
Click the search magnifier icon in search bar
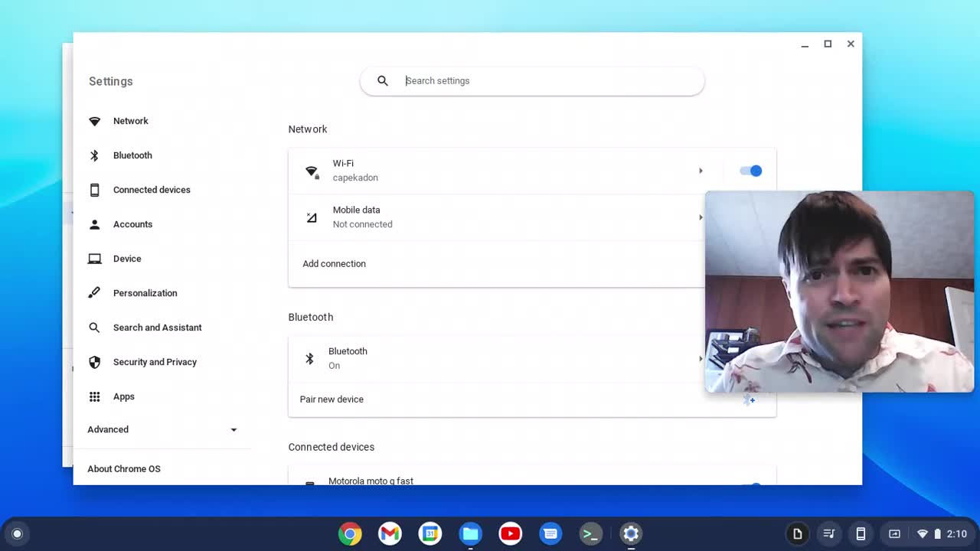coord(383,80)
